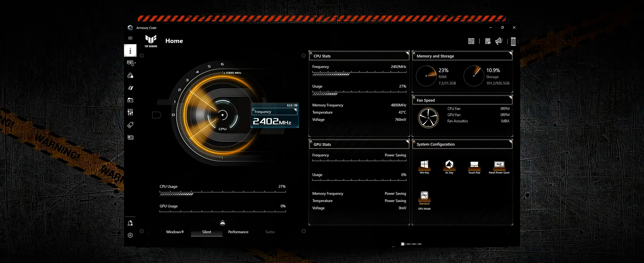Open Aura Sync triangle icon in sidebar
The image size is (644, 263).
tap(130, 75)
